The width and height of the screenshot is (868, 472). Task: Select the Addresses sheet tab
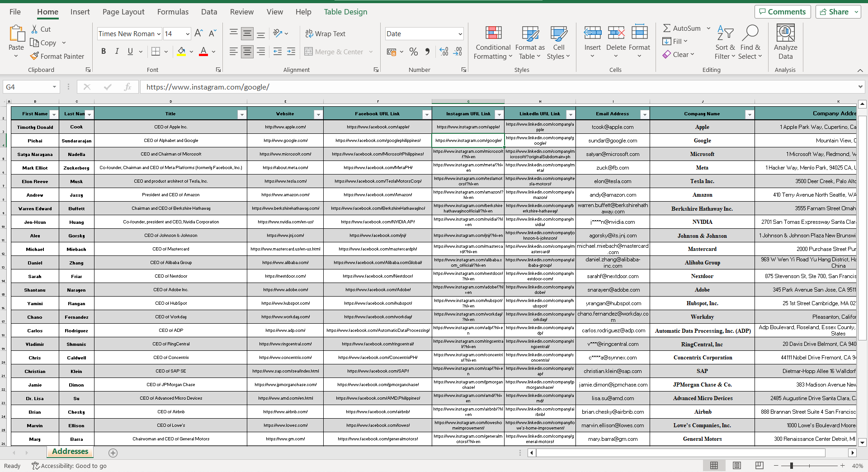click(x=70, y=451)
